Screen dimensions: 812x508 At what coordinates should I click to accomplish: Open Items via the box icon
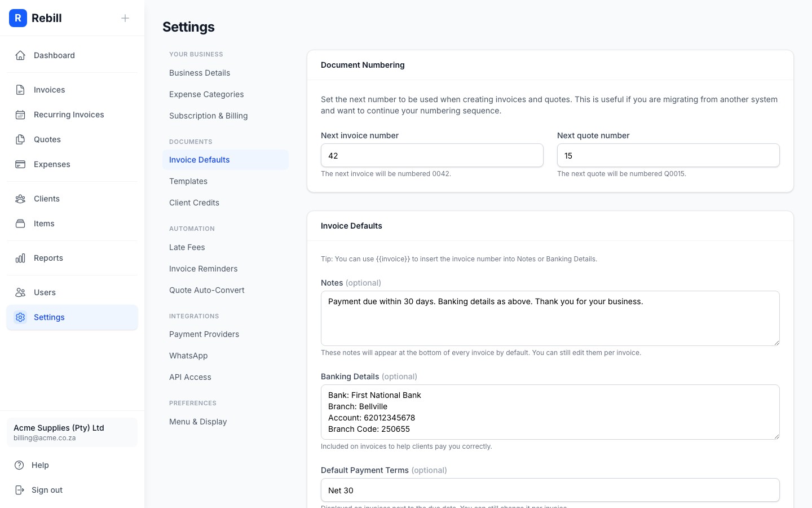click(x=20, y=223)
